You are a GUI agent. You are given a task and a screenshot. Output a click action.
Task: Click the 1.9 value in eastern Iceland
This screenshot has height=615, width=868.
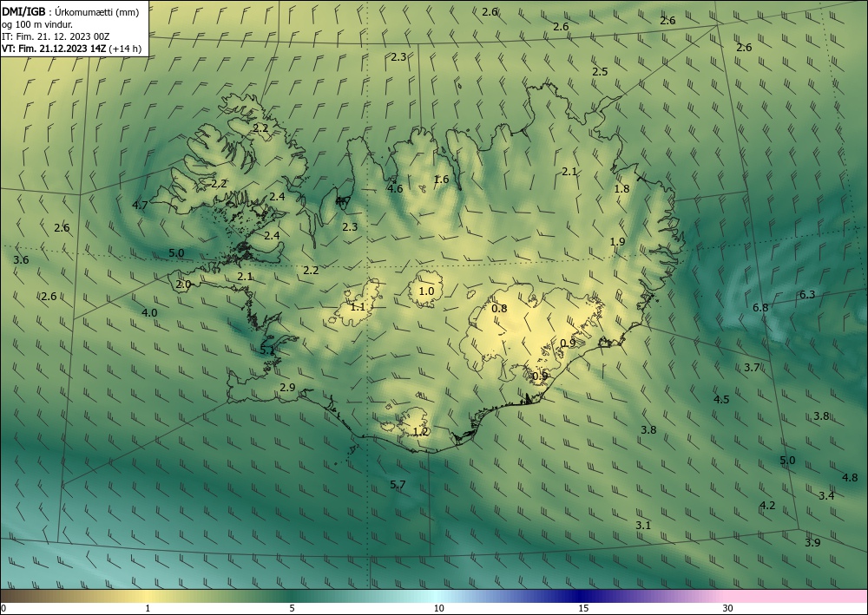tap(617, 241)
